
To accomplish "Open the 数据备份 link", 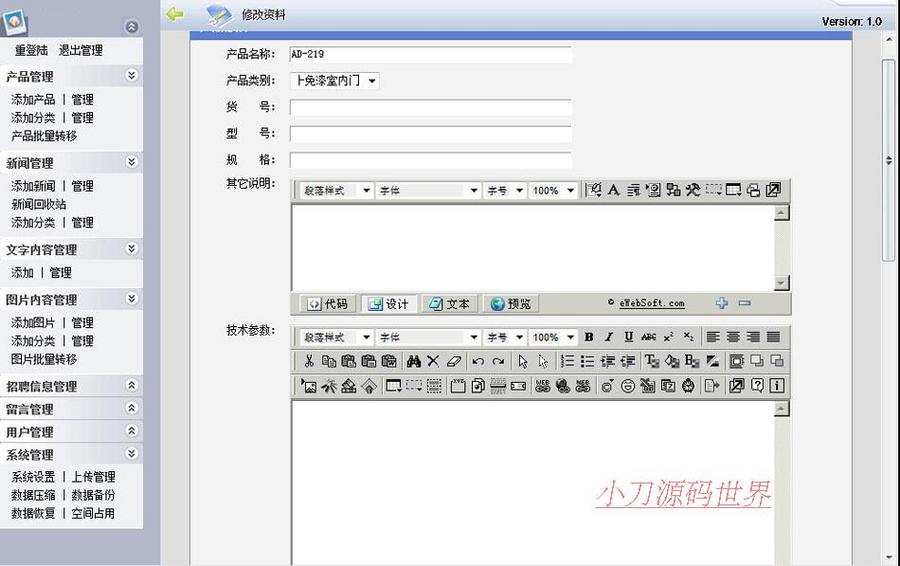I will pyautogui.click(x=93, y=495).
